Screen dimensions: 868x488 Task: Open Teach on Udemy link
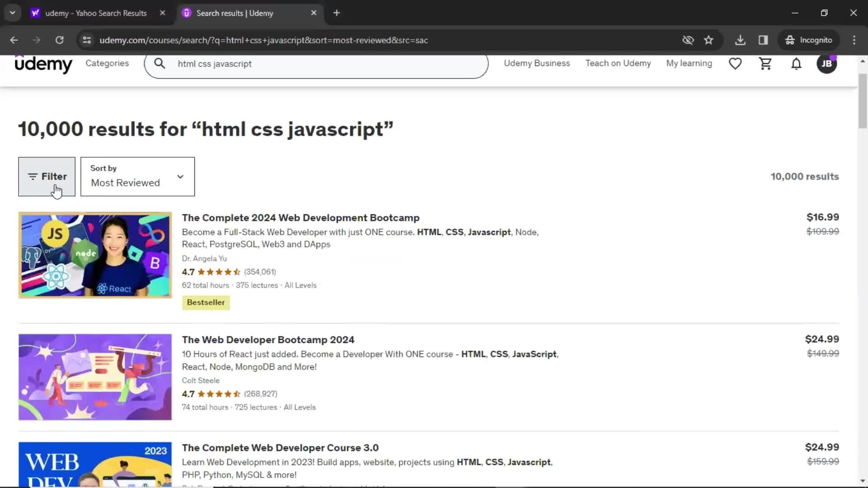[618, 63]
